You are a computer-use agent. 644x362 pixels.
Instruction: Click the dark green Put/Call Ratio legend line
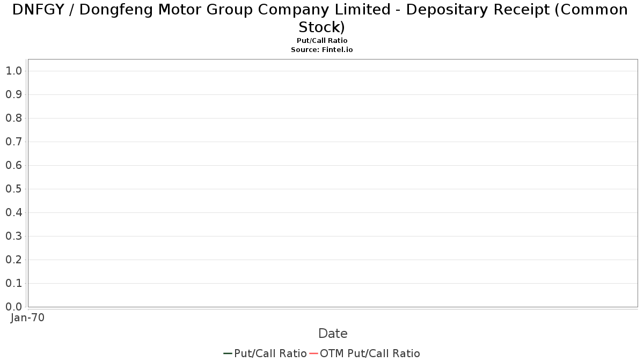coord(228,353)
